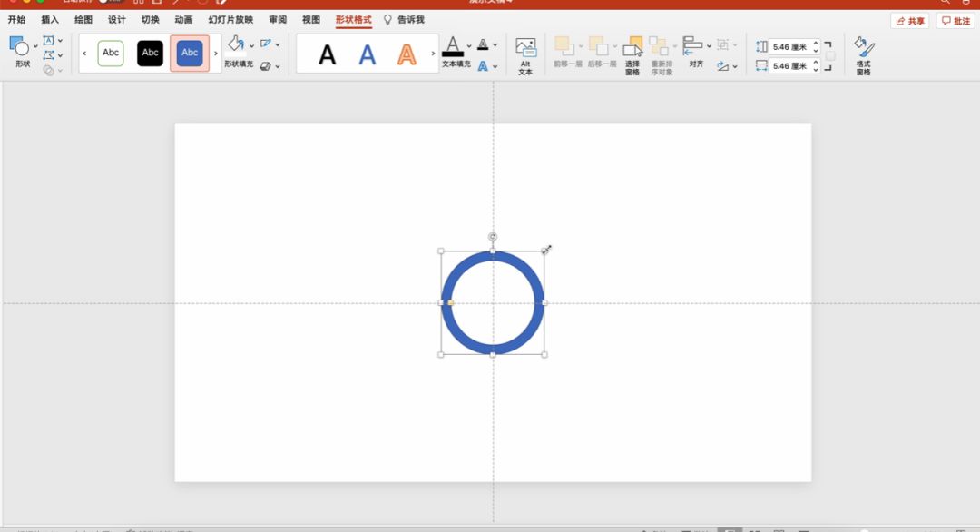Click the shape width stepper arrows
The width and height of the screenshot is (980, 532).
[816, 65]
